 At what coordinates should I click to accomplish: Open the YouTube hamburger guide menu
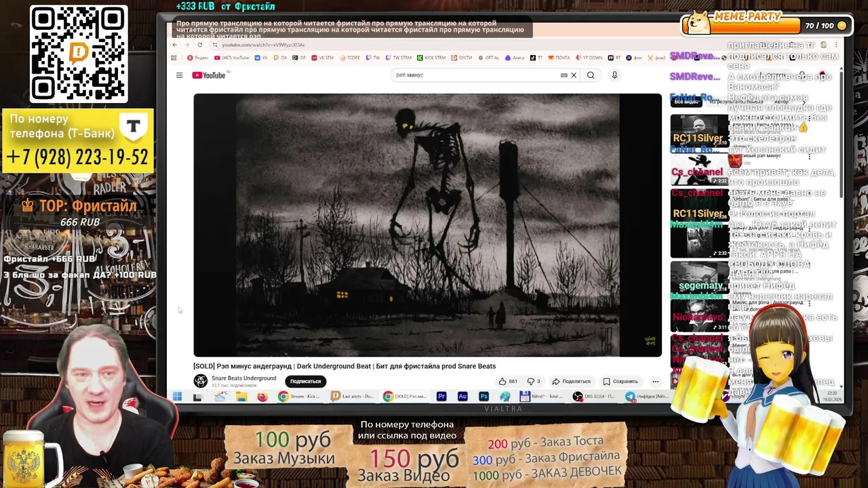click(x=179, y=75)
